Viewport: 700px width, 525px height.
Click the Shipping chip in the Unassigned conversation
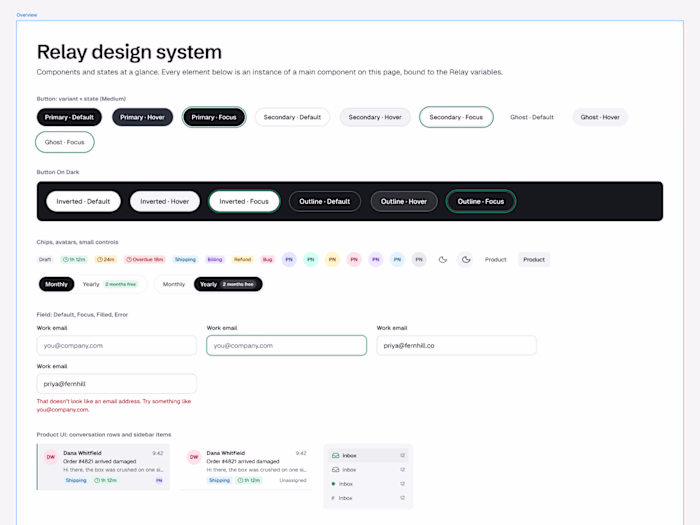(x=219, y=480)
